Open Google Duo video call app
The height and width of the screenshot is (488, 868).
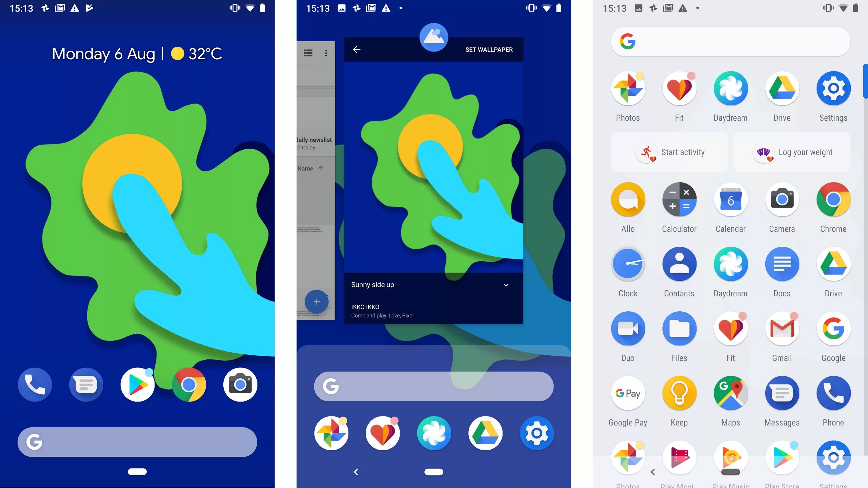pyautogui.click(x=628, y=328)
